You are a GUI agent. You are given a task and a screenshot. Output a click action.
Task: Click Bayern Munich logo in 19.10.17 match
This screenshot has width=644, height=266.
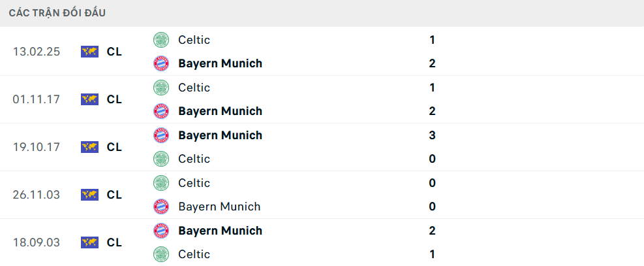[161, 135]
